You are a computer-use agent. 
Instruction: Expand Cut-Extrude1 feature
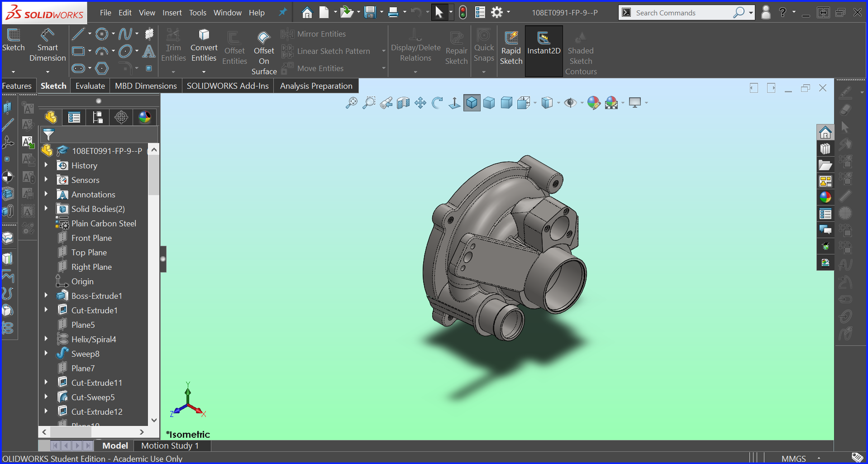46,310
